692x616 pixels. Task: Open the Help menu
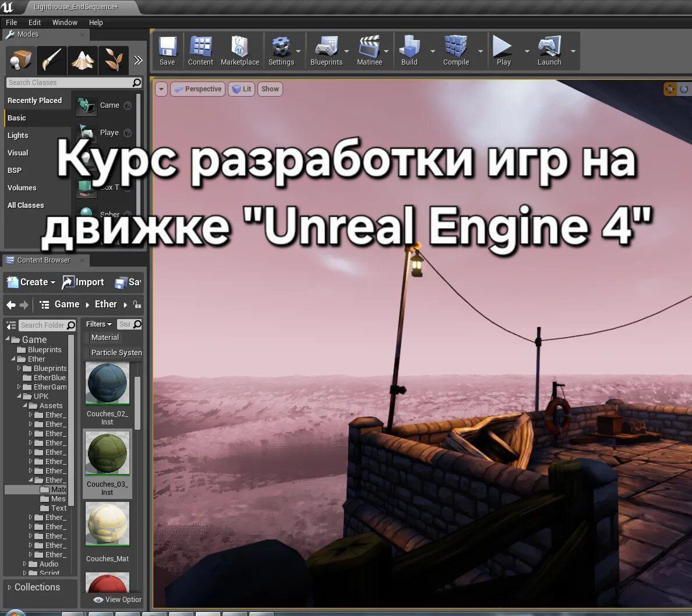[96, 23]
